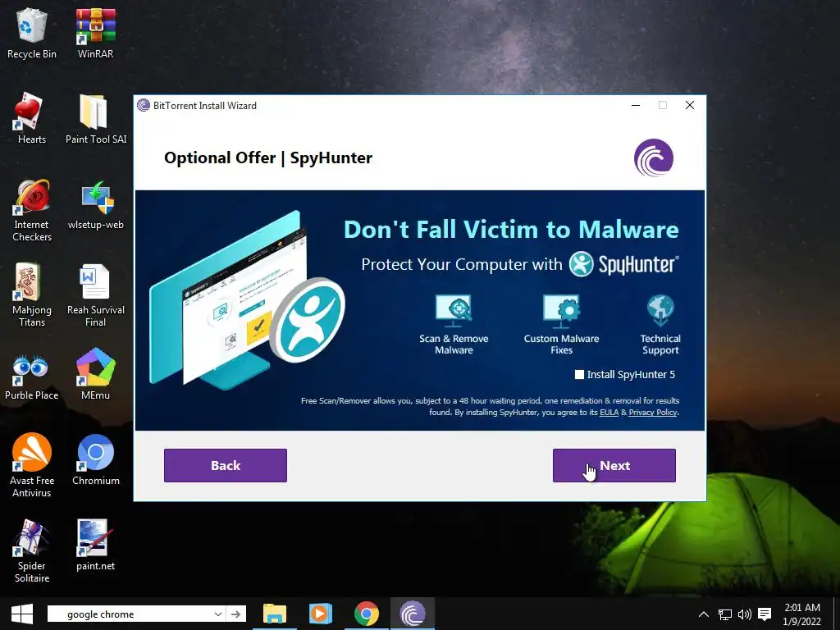The height and width of the screenshot is (630, 840).
Task: Click the Next button in the wizard
Action: tap(614, 466)
